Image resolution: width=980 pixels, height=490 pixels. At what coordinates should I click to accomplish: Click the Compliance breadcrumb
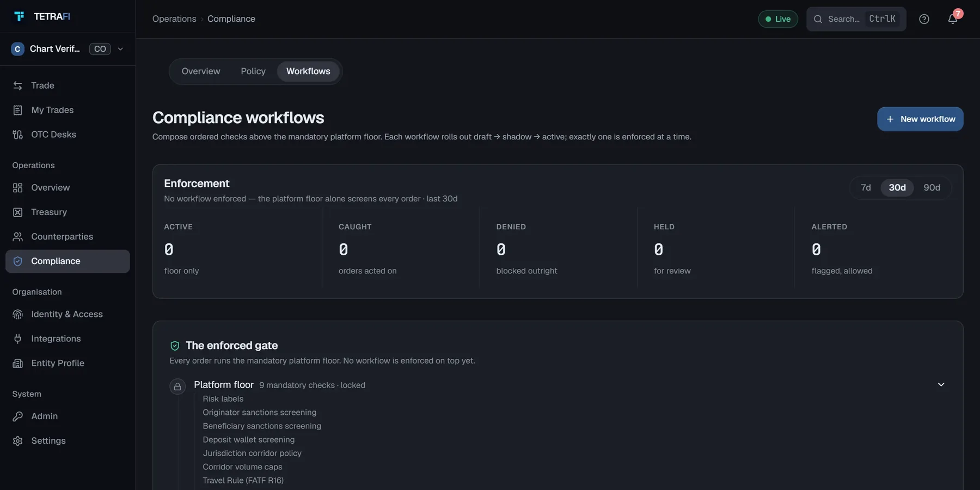[231, 19]
